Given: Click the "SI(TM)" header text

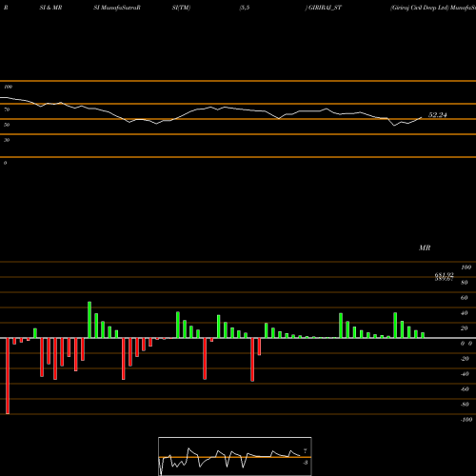Looking at the screenshot, I should (181, 8).
